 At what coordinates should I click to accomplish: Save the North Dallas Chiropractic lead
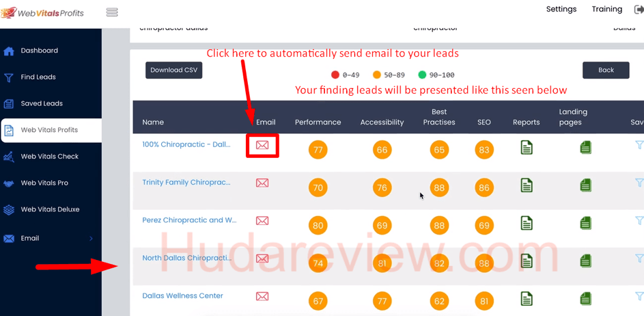point(639,259)
